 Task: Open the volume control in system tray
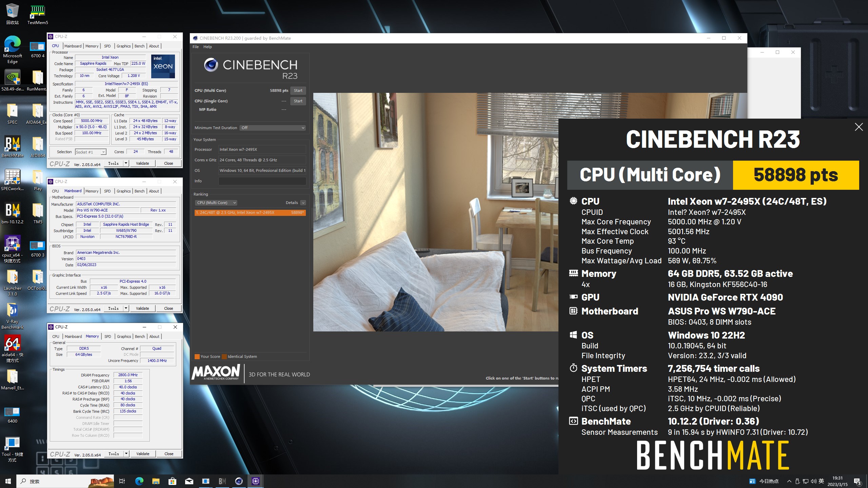tap(813, 481)
